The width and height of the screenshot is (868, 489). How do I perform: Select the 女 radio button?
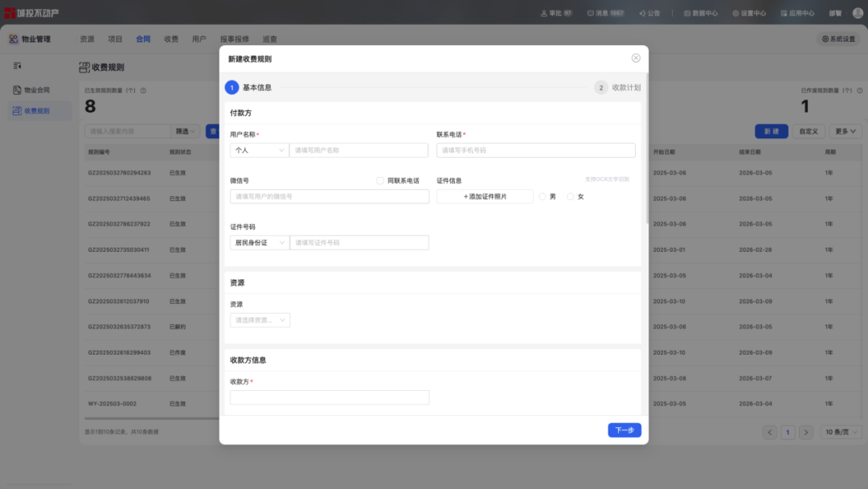571,196
